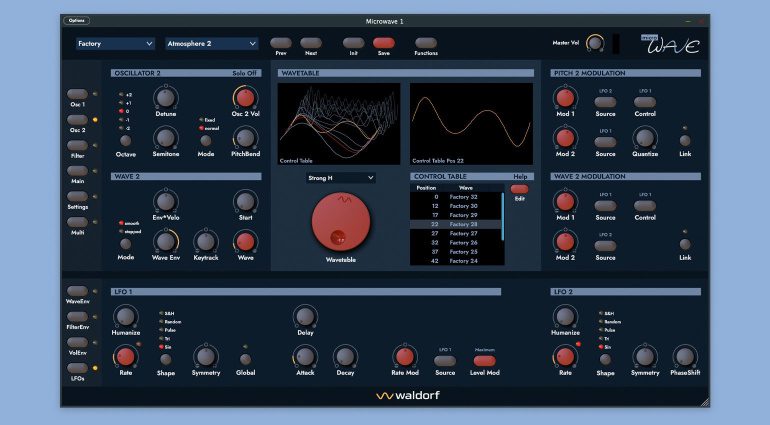Click the Control Table Pos 22 waveform display
The image size is (770, 425).
(x=471, y=124)
